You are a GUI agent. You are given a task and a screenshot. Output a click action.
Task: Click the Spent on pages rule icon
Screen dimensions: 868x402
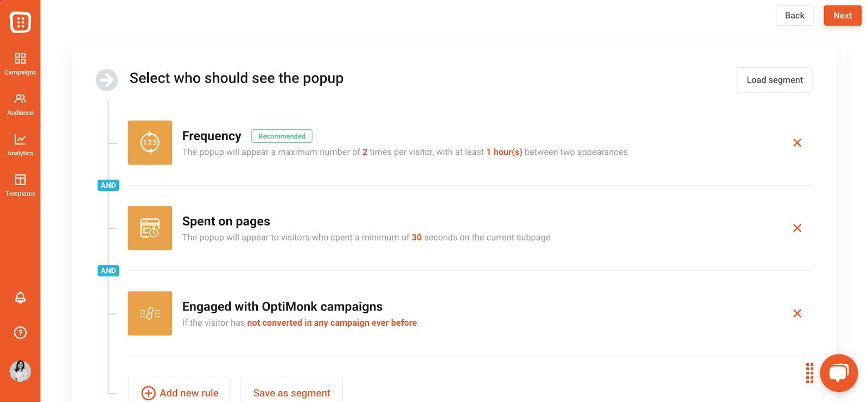150,228
